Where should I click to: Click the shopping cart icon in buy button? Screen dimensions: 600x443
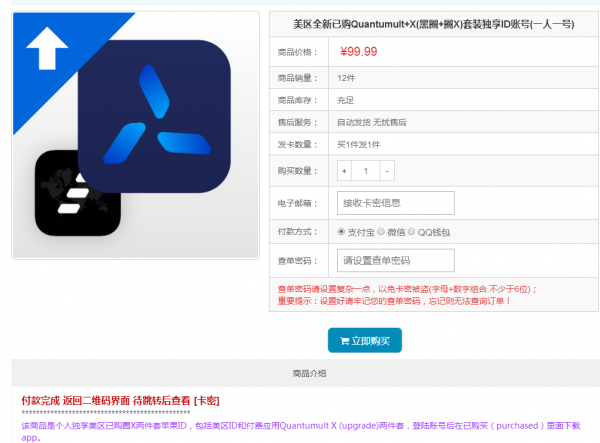click(344, 341)
